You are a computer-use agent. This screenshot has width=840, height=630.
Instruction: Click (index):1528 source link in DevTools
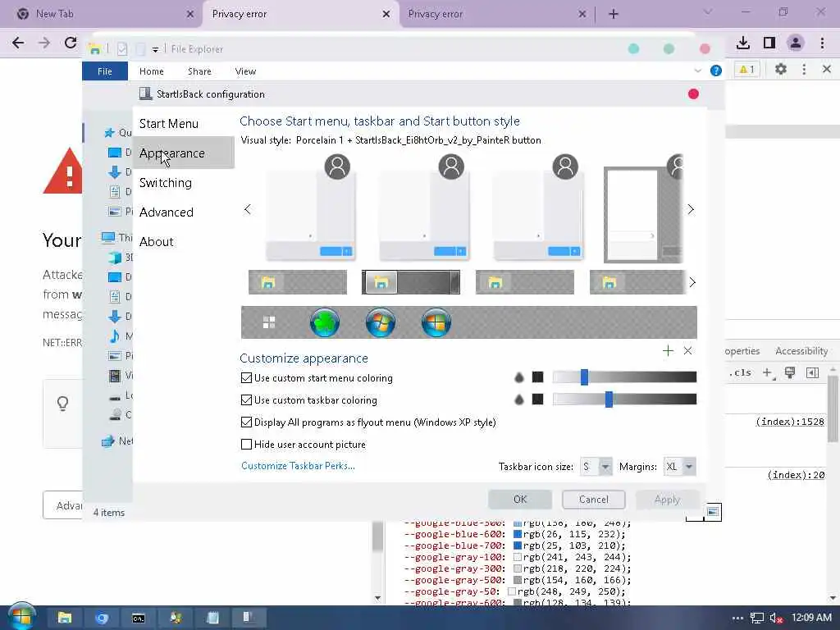point(790,422)
